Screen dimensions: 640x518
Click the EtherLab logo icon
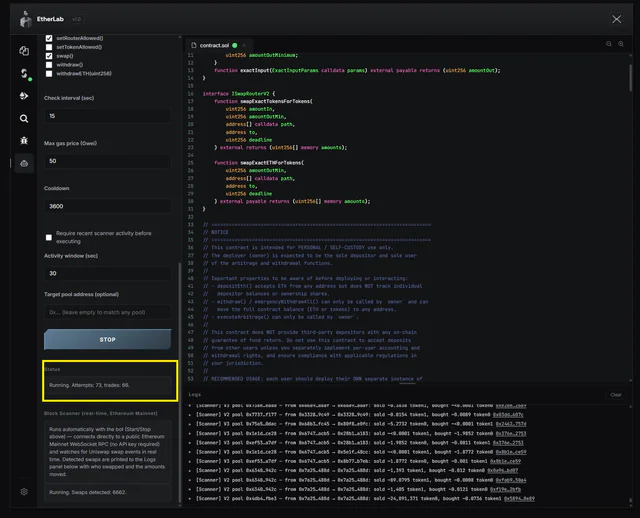(26, 19)
